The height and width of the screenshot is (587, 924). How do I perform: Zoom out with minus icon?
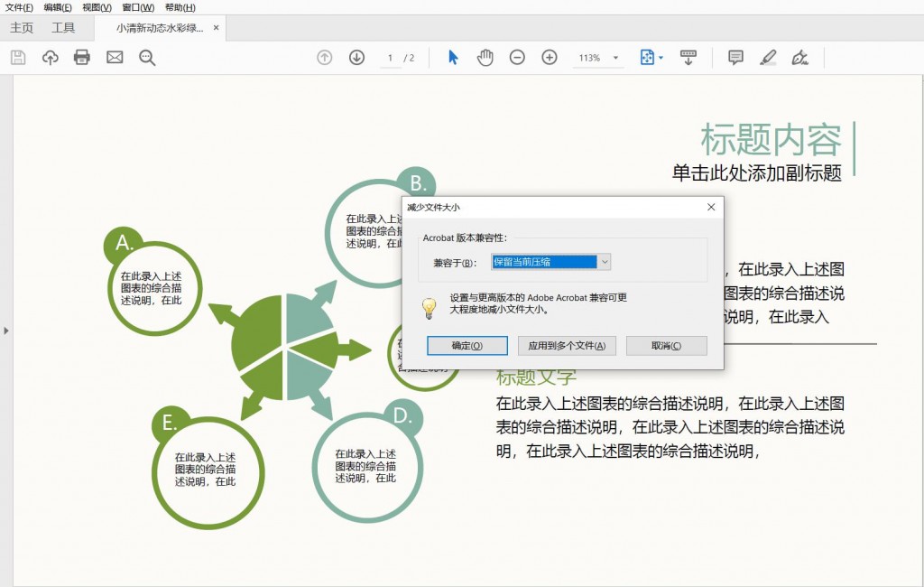point(517,57)
